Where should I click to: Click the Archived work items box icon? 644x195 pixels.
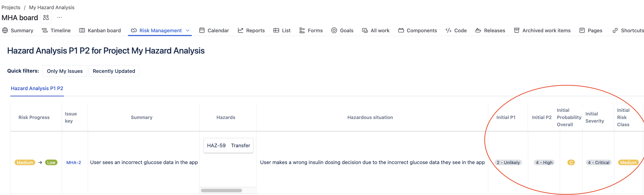516,30
